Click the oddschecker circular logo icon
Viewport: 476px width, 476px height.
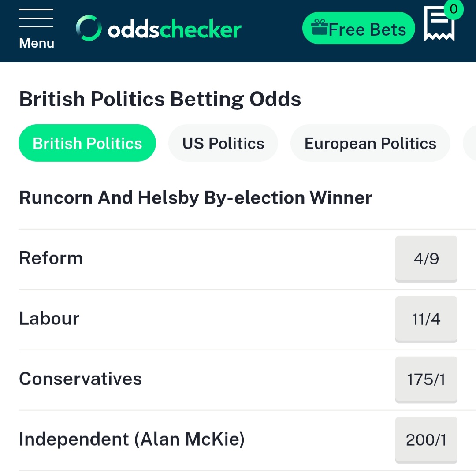[x=89, y=28]
